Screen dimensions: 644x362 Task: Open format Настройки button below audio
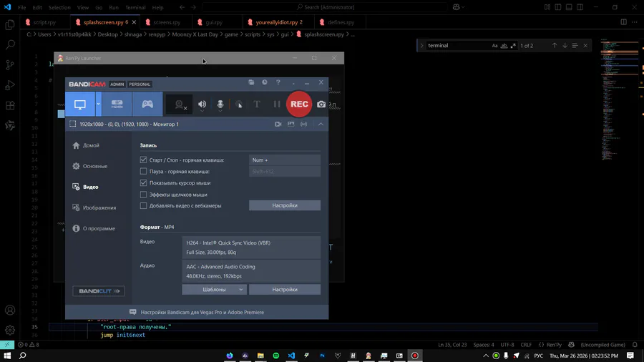click(285, 289)
